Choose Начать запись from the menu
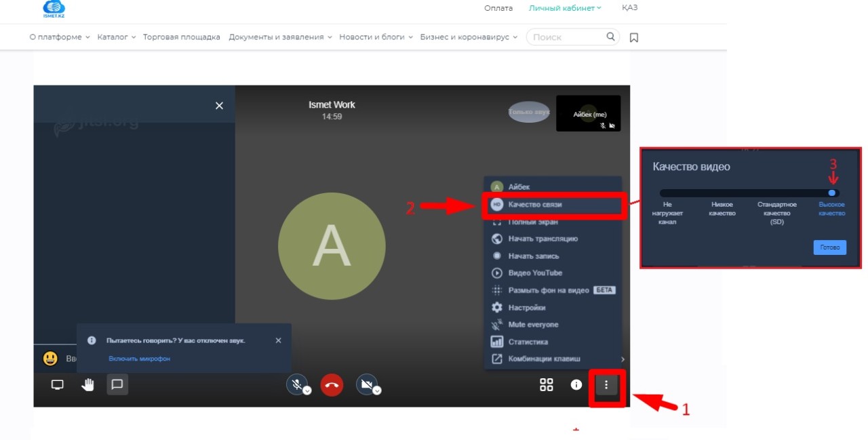Screen dimensions: 868x440 534,256
